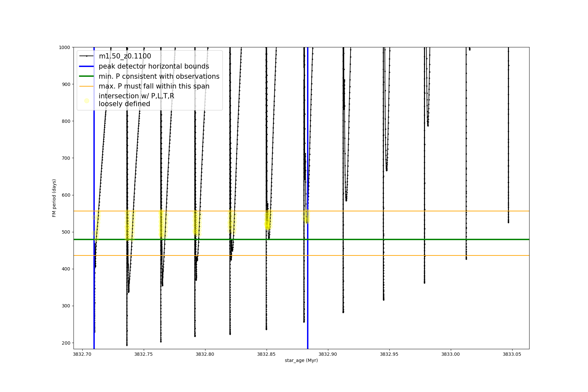Click the 200 tick label on y-axis
Screen dimensions: 588x392
click(66, 343)
